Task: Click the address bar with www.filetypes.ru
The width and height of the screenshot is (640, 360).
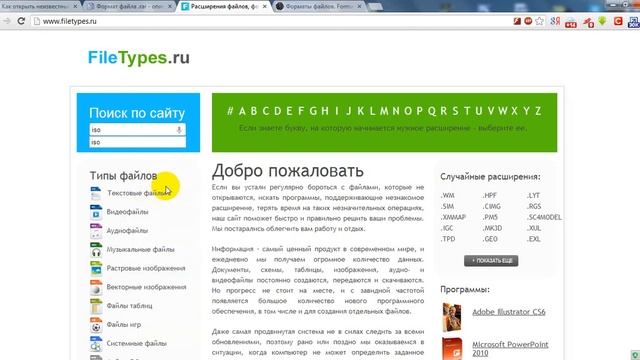Action: [x=269, y=21]
